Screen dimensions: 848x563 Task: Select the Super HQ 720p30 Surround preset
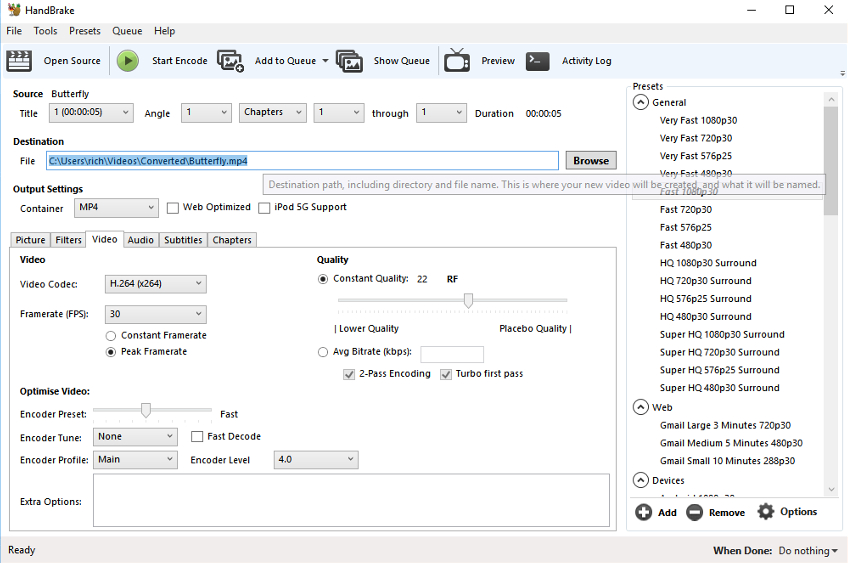coord(720,352)
